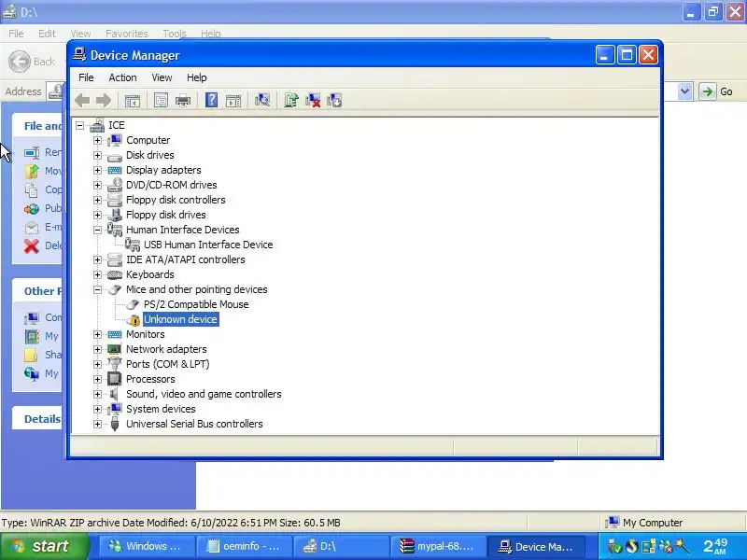
Task: Click the Update Driver toolbar icon
Action: [x=290, y=100]
